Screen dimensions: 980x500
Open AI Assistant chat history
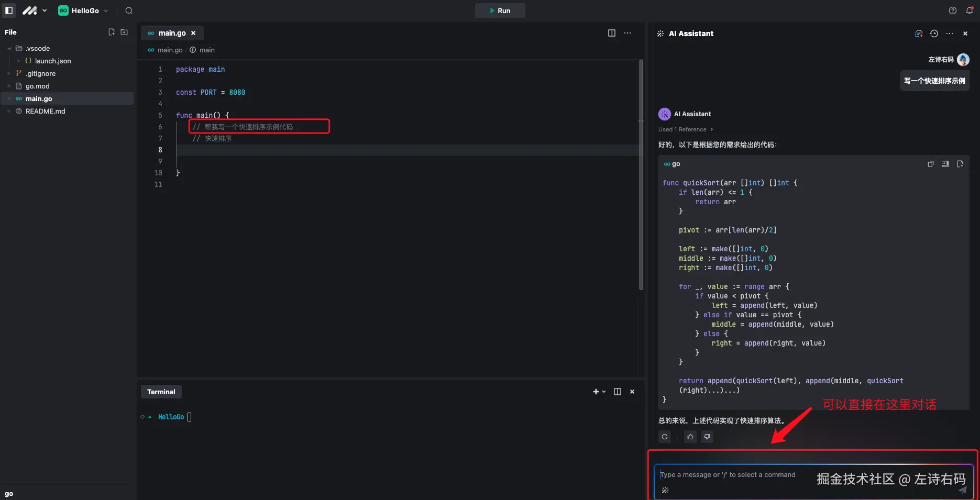(x=934, y=34)
